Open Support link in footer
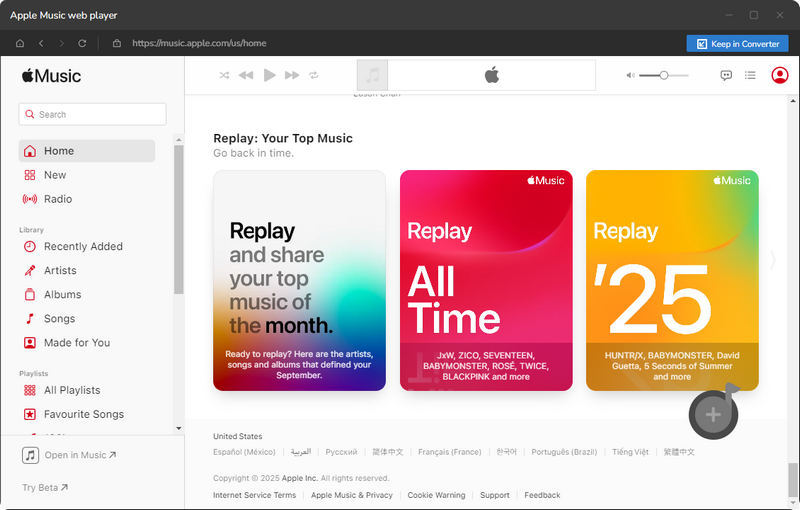The width and height of the screenshot is (800, 510). [x=494, y=495]
